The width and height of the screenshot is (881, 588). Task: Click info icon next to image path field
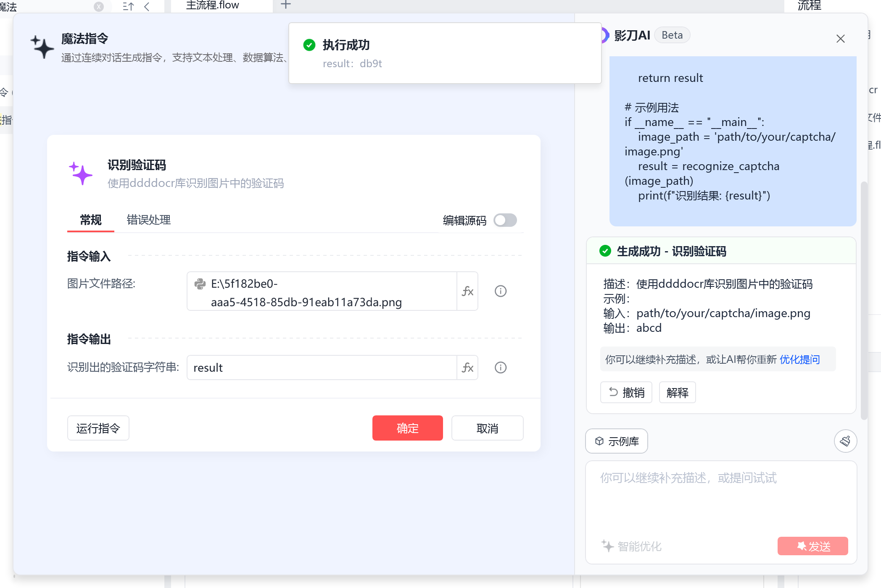coord(500,291)
